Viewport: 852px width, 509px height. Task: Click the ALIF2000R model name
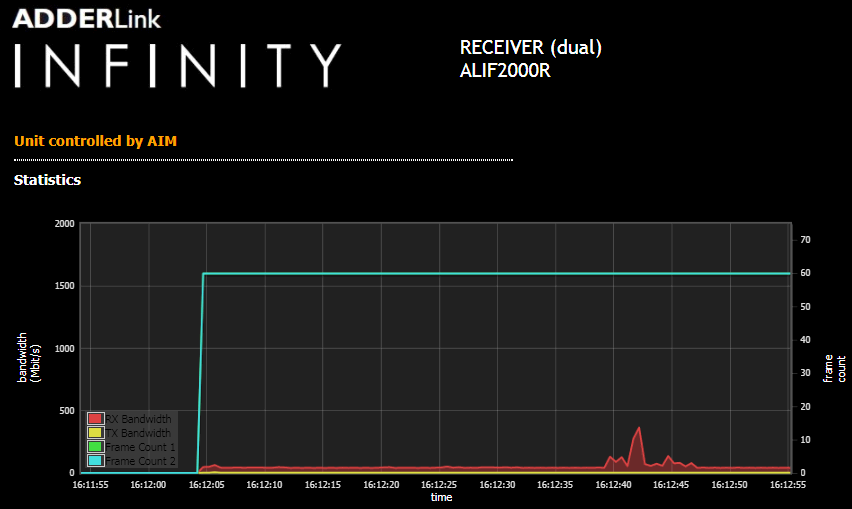(505, 71)
